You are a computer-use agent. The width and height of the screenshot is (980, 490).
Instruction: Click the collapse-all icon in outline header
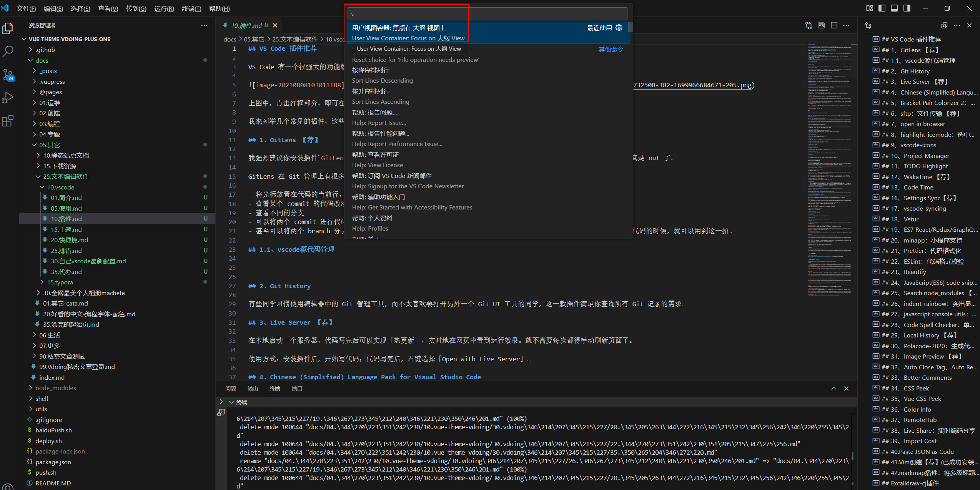944,25
